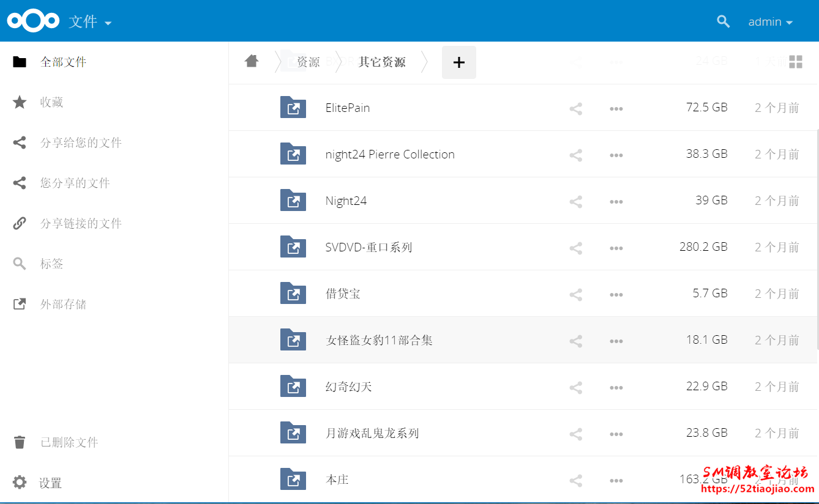The height and width of the screenshot is (504, 819).
Task: Click Night24 folder icon
Action: 293,200
